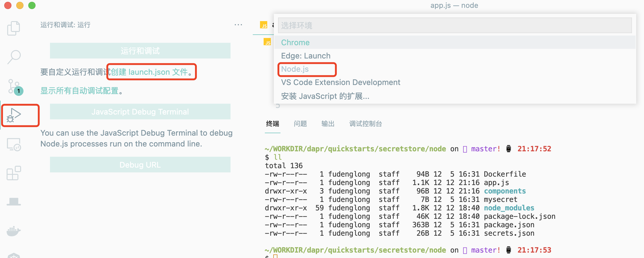The width and height of the screenshot is (644, 258).
Task: Choose Edge: Launch environment option
Action: click(306, 56)
